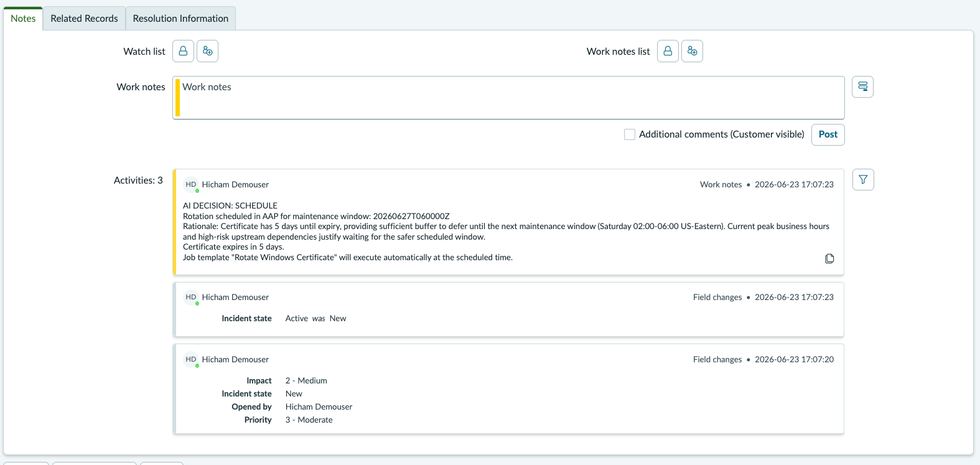Viewport: 980px width, 465px height.
Task: Add me to Work notes list
Action: 692,51
